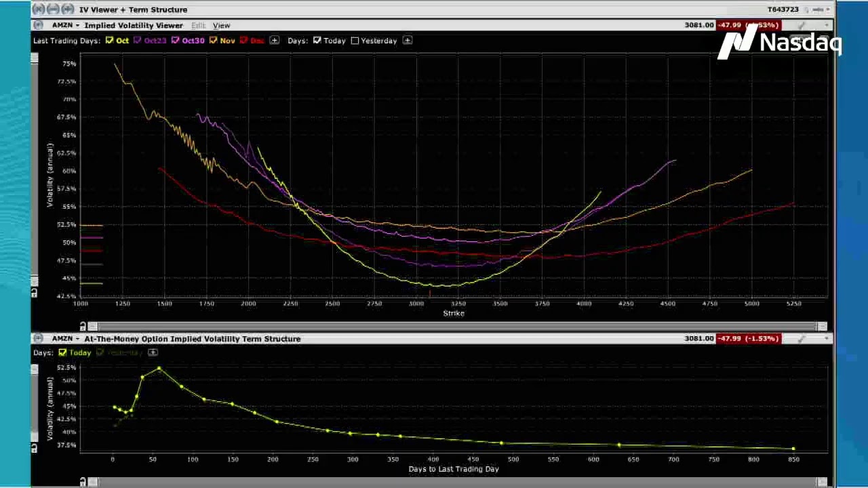Click top handle of IV chart vertical scroll
This screenshot has width=868, height=488.
(35, 59)
